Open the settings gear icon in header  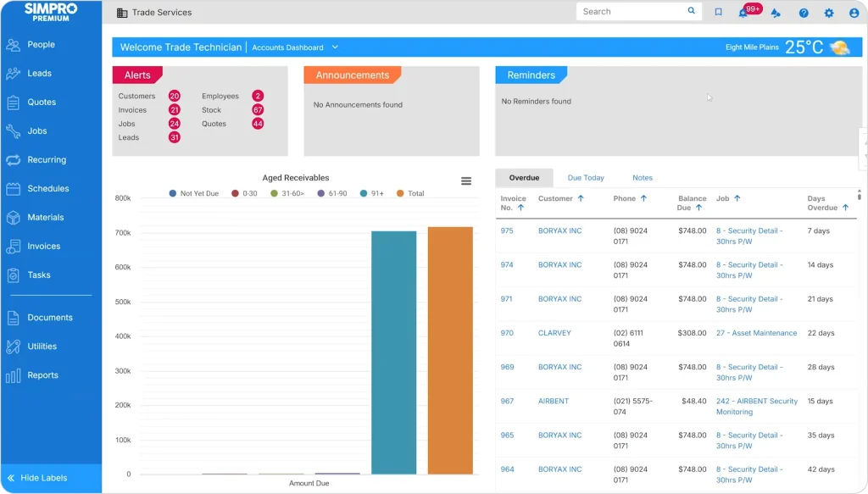(829, 13)
